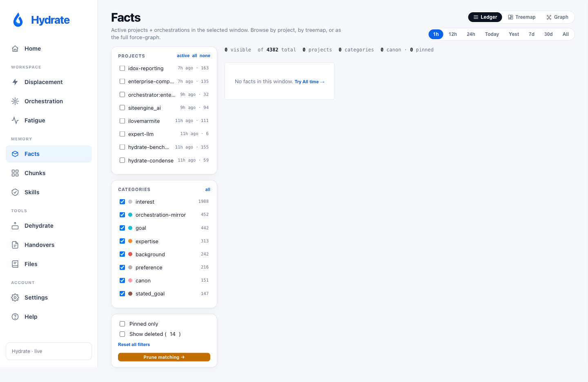Click the orchestrator:ente... project name
Screen dimensions: 588x382
[151, 95]
